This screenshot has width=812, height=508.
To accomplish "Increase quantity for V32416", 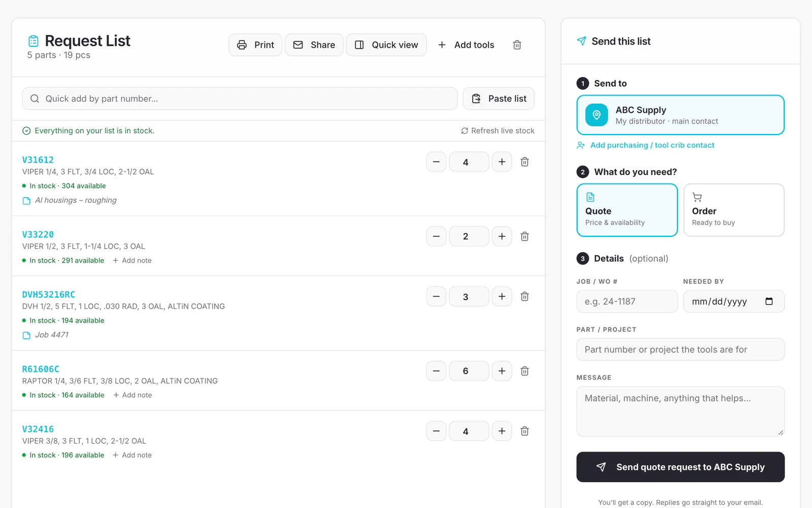I will [502, 431].
